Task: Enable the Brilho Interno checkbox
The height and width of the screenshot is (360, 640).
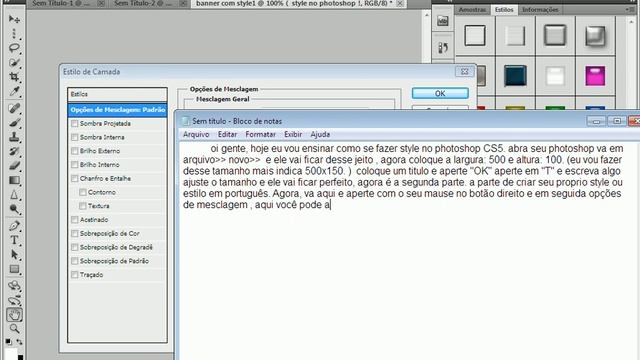Action: coord(75,164)
